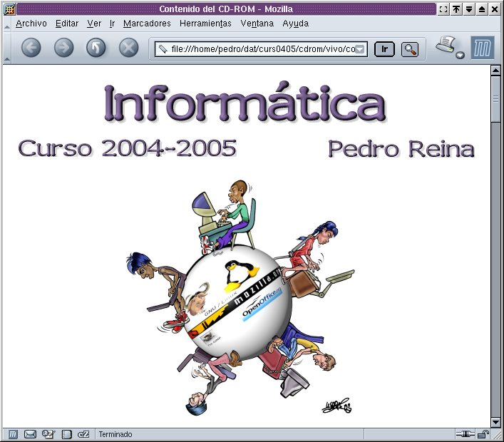Click the vertical scrollbar down arrow

tap(495, 421)
